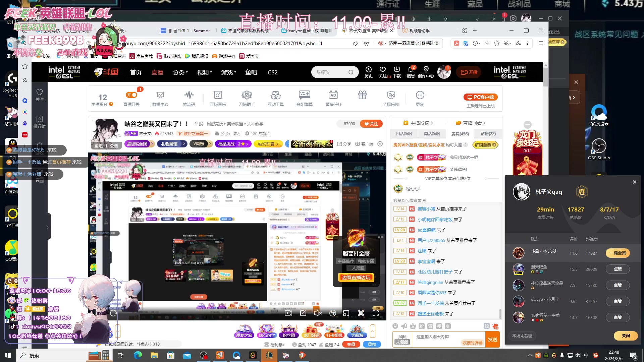Select 鱼吧 in Douyu navigation
Screen dimensions: 644x362
pyautogui.click(x=251, y=72)
